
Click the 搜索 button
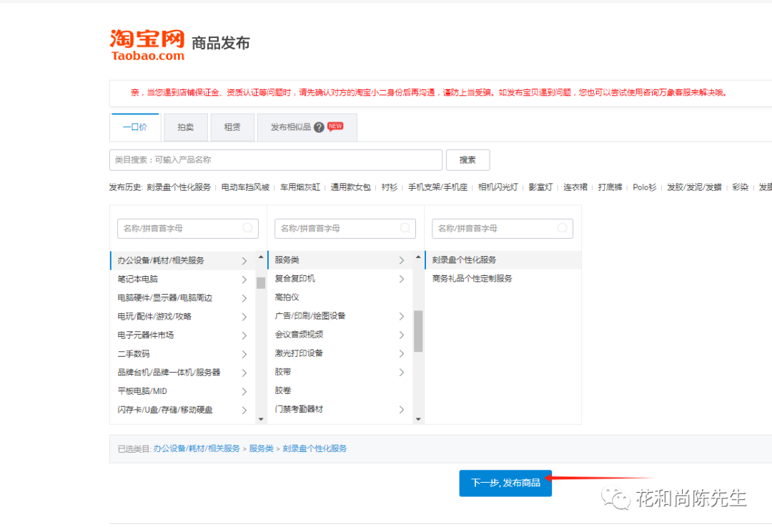[x=467, y=159]
